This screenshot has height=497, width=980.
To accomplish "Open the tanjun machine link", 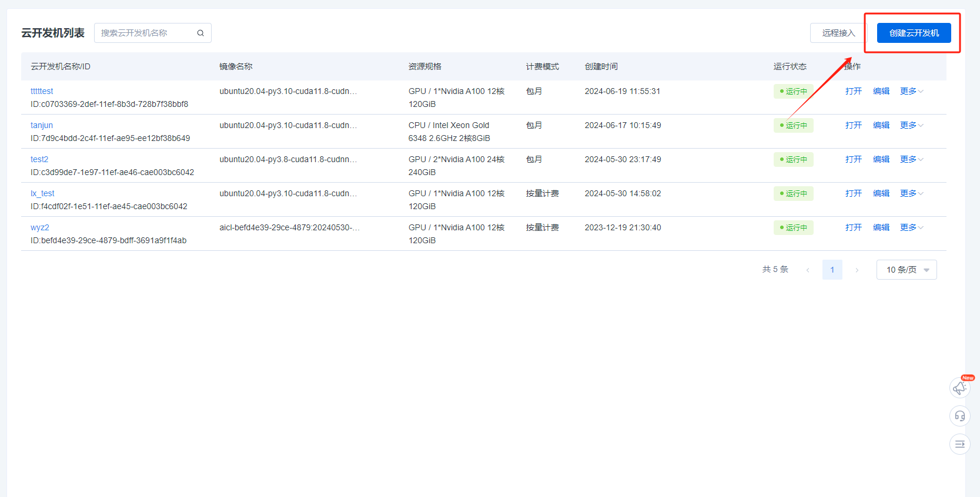I will click(x=42, y=125).
